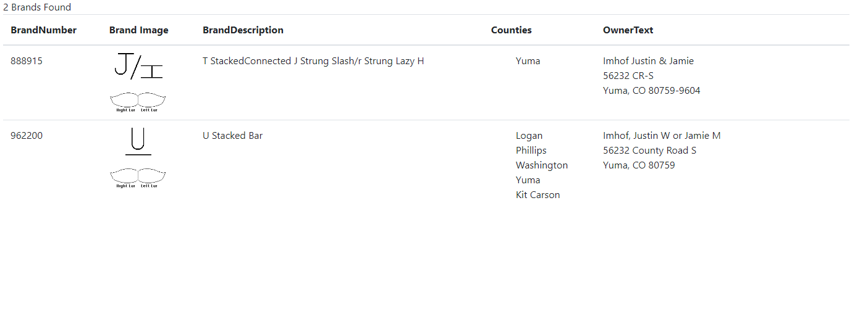The height and width of the screenshot is (311, 868).
Task: Click the J Slash Lazy H brand image
Action: [138, 66]
